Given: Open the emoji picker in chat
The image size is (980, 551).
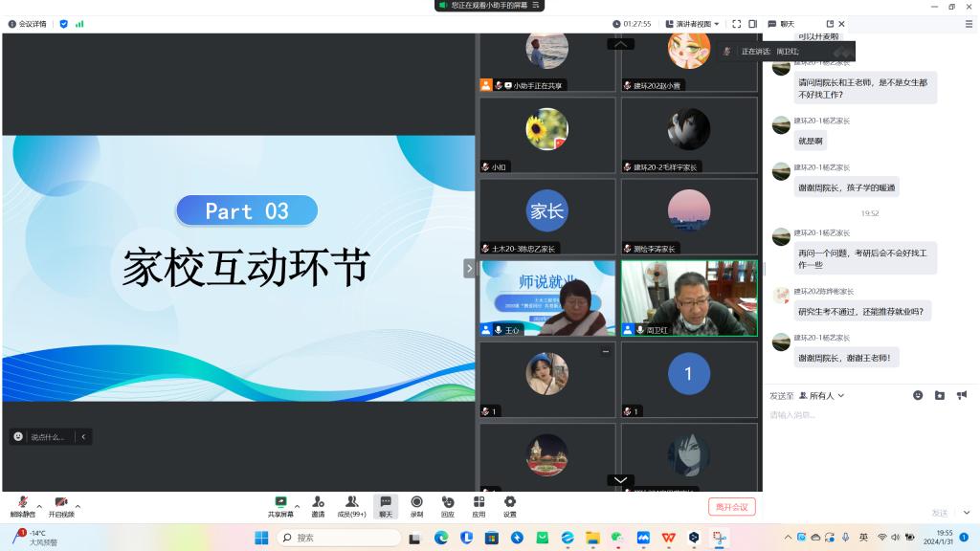Looking at the screenshot, I should coord(918,395).
